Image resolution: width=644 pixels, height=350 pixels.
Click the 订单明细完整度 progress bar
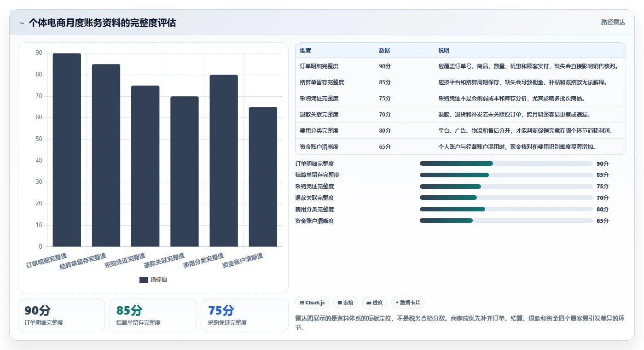(506, 163)
